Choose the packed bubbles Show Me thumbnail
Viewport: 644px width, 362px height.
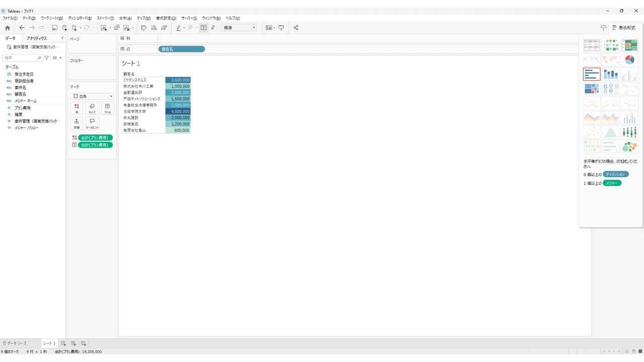pos(629,146)
